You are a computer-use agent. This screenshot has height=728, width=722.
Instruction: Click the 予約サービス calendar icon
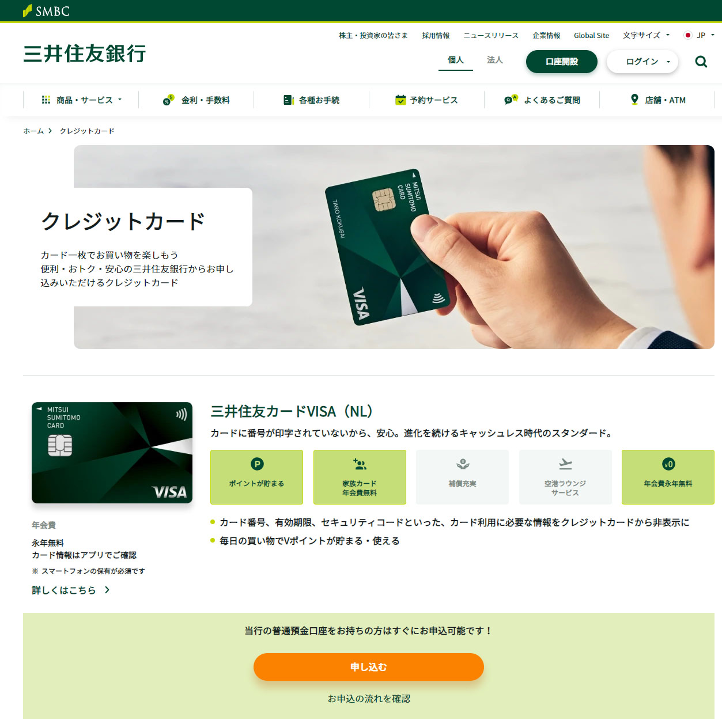tap(400, 100)
